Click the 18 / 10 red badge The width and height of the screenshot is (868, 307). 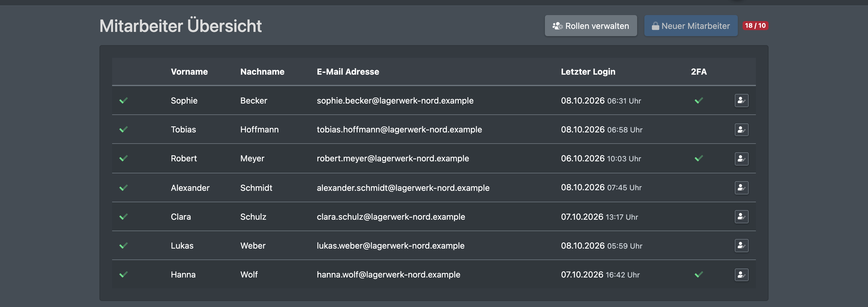point(755,26)
